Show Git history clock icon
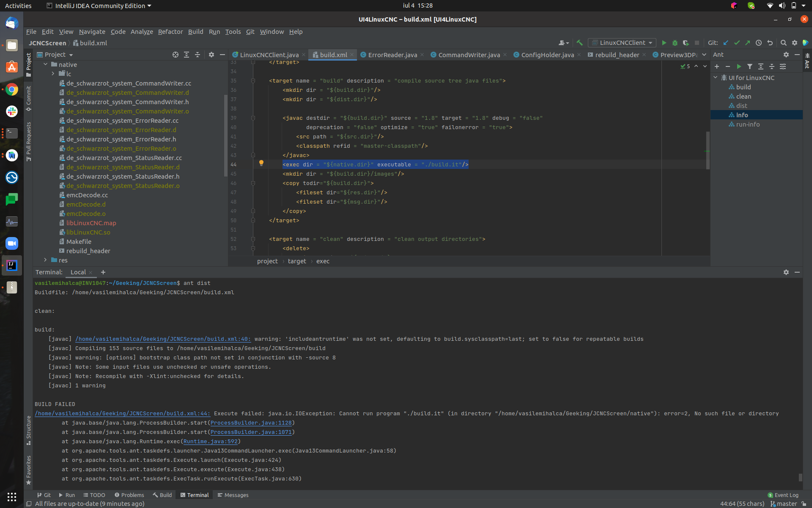 759,43
